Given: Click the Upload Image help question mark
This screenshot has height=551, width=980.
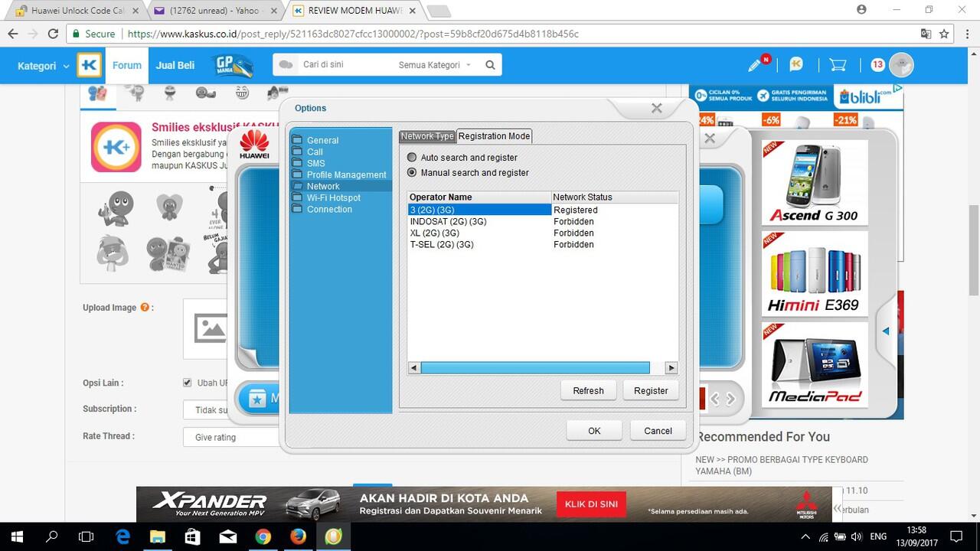Looking at the screenshot, I should 145,307.
